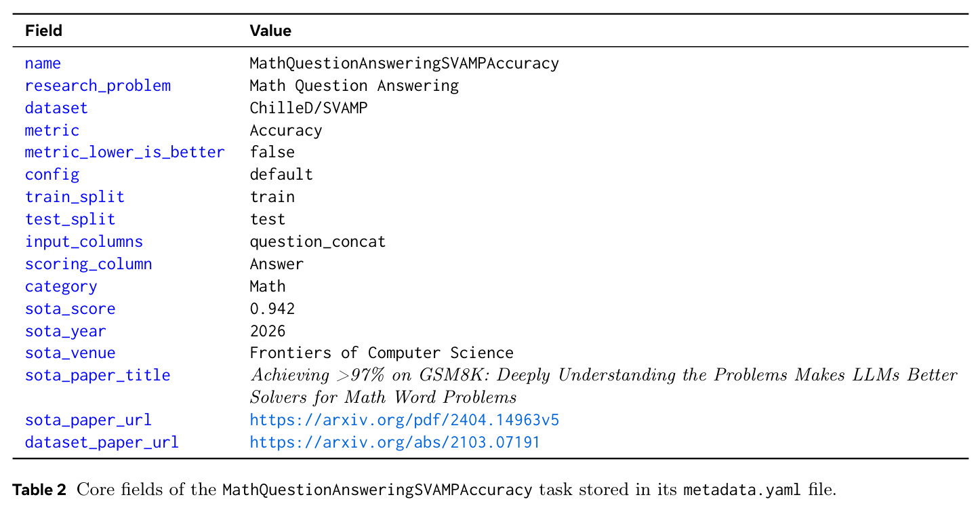Click the 'metric' field entry
Screen dimensions: 980x510
coord(52,130)
